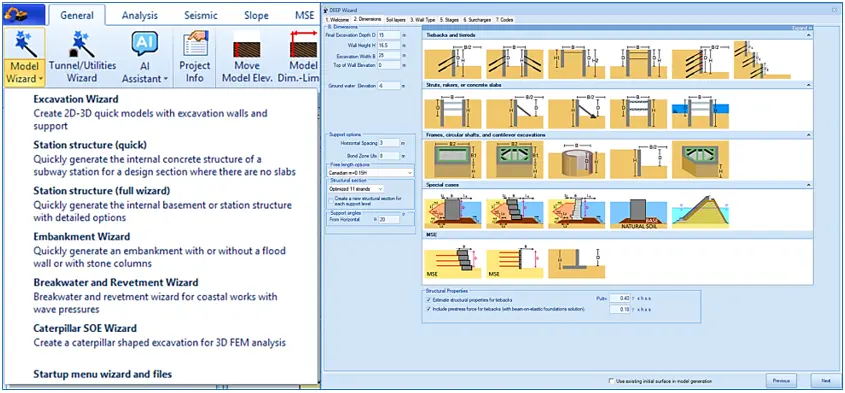Open the Model Wizard dropdown button

click(24, 58)
